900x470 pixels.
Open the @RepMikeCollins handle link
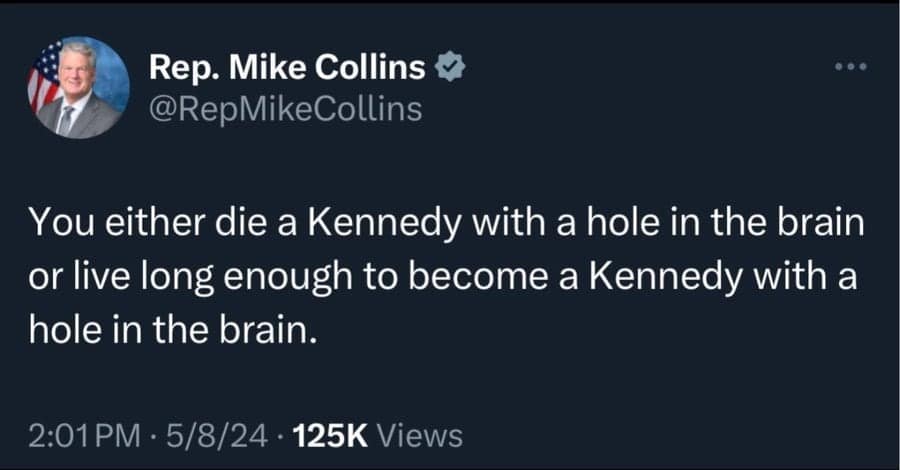click(x=285, y=107)
